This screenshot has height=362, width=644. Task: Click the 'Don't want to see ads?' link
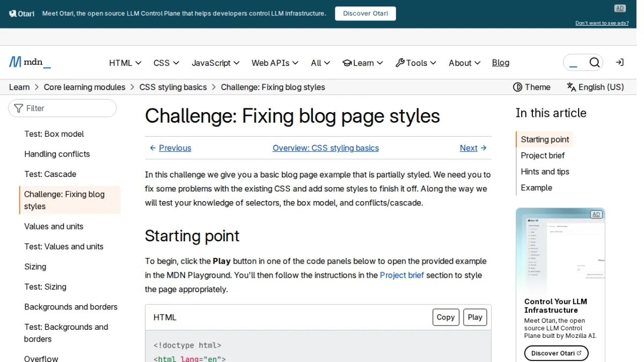pos(602,23)
